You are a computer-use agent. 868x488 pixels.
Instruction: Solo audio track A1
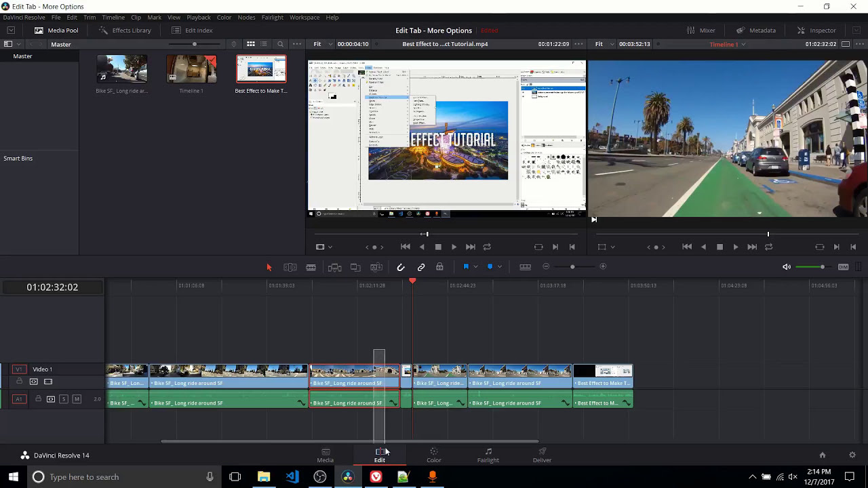click(x=64, y=399)
